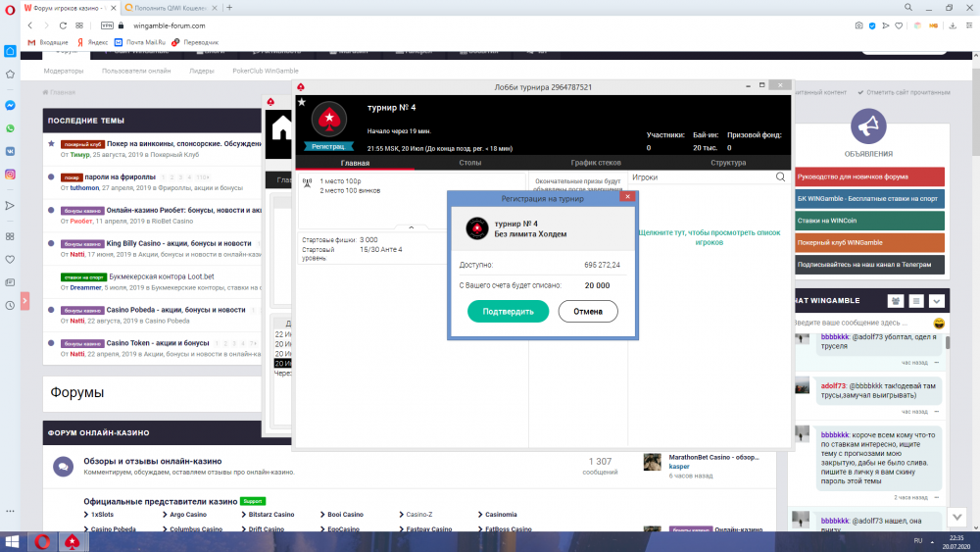Click the search magnifier in Игроки field
The height and width of the screenshot is (552, 980).
(x=780, y=177)
